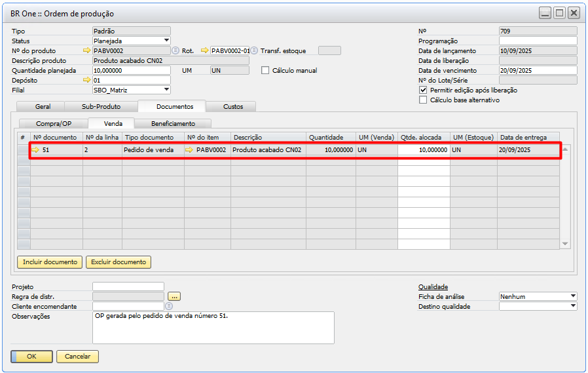Viewport: 588px width, 373px height.
Task: Select the Beneficiamento sub-tab
Action: click(x=173, y=123)
